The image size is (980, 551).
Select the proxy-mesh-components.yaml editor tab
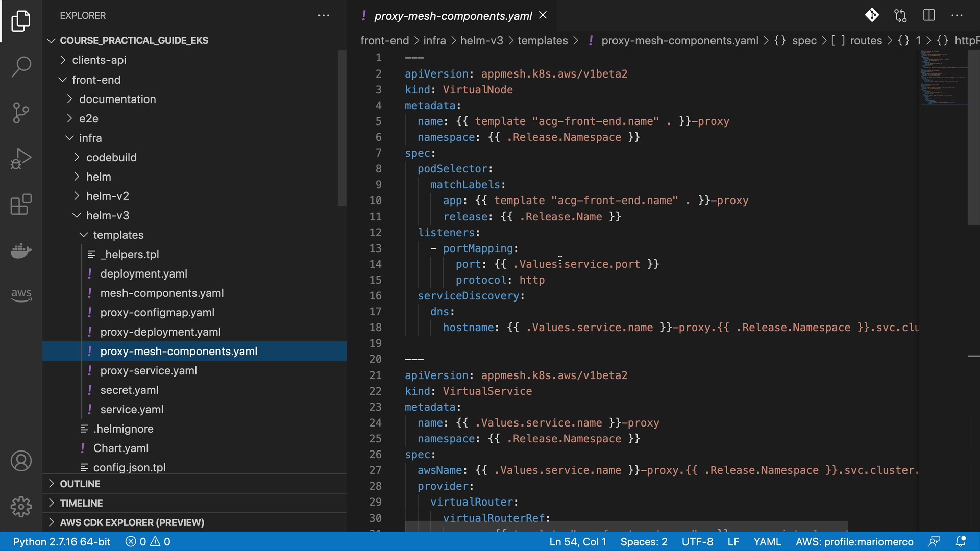[x=452, y=16]
